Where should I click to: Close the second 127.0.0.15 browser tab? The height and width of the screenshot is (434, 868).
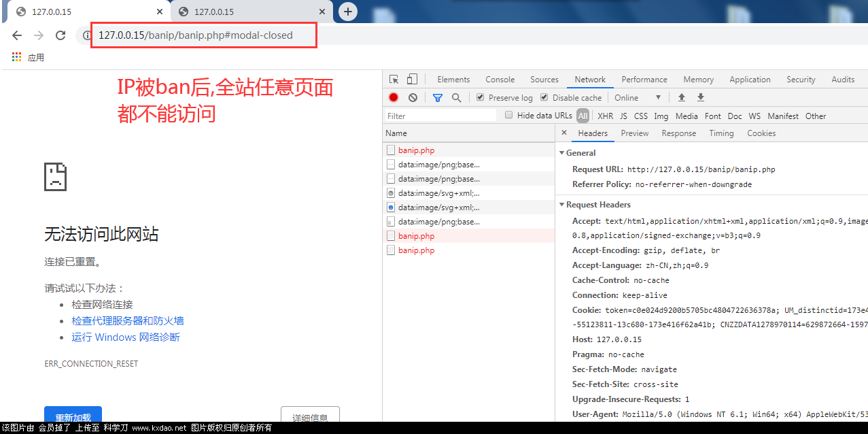(323, 12)
